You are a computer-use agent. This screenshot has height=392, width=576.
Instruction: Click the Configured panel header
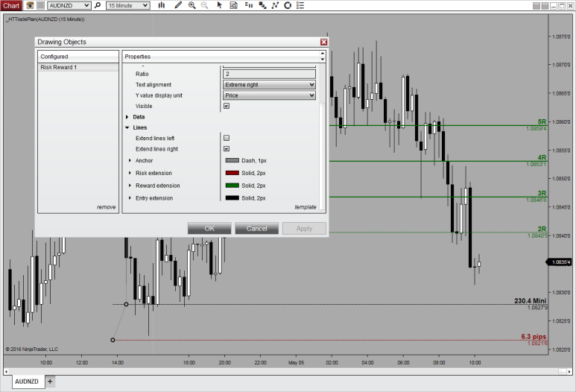(78, 57)
